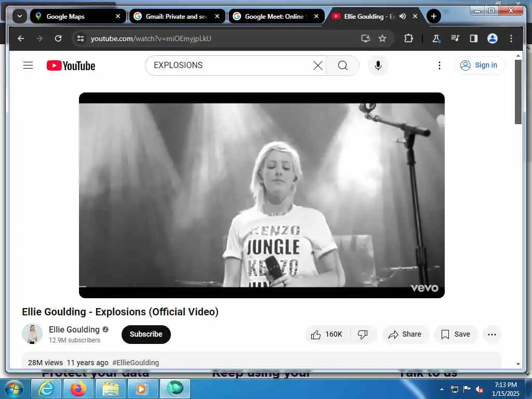Expand the description at 28M views
This screenshot has height=399, width=532.
pyautogui.click(x=261, y=361)
